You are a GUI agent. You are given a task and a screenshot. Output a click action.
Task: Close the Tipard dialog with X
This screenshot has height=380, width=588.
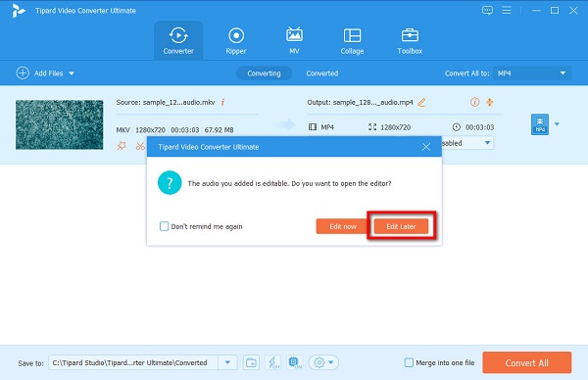[426, 147]
